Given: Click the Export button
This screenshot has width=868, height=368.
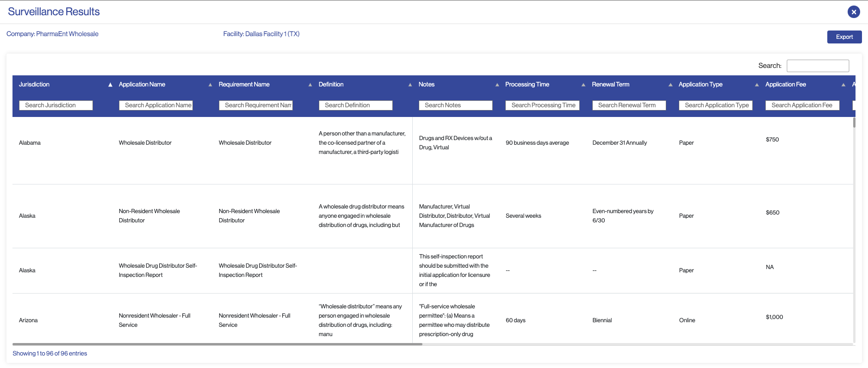Looking at the screenshot, I should 844,37.
